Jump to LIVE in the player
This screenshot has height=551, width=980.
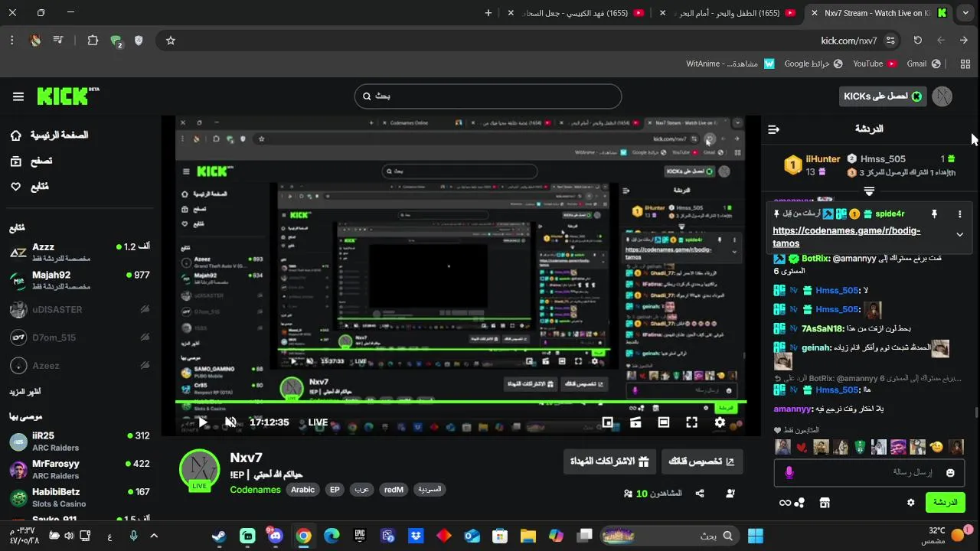click(318, 422)
